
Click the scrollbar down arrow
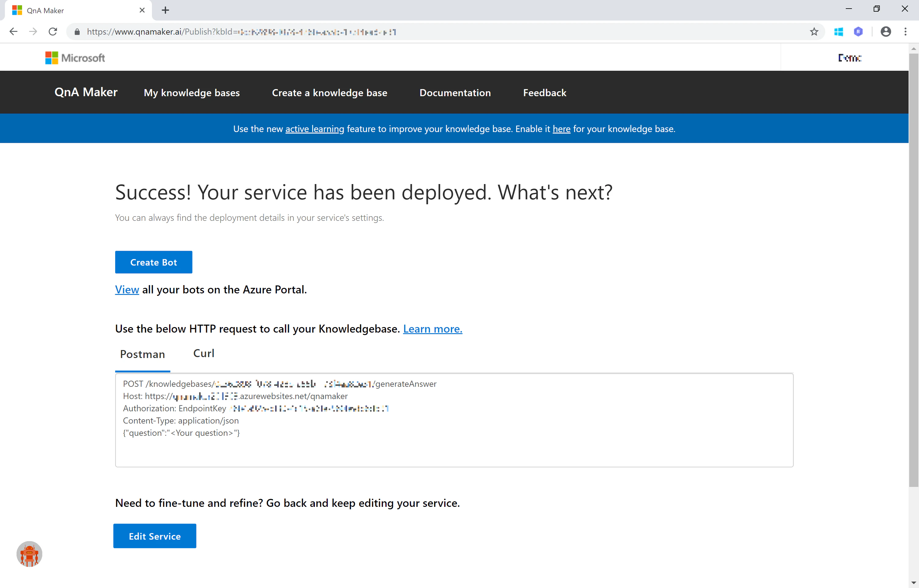(913, 583)
